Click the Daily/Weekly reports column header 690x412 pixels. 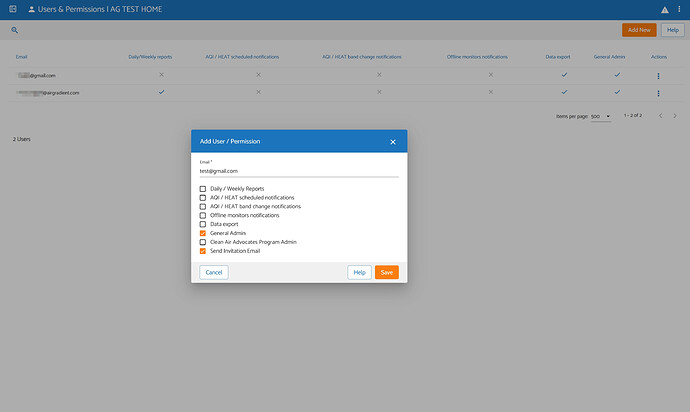pyautogui.click(x=150, y=57)
